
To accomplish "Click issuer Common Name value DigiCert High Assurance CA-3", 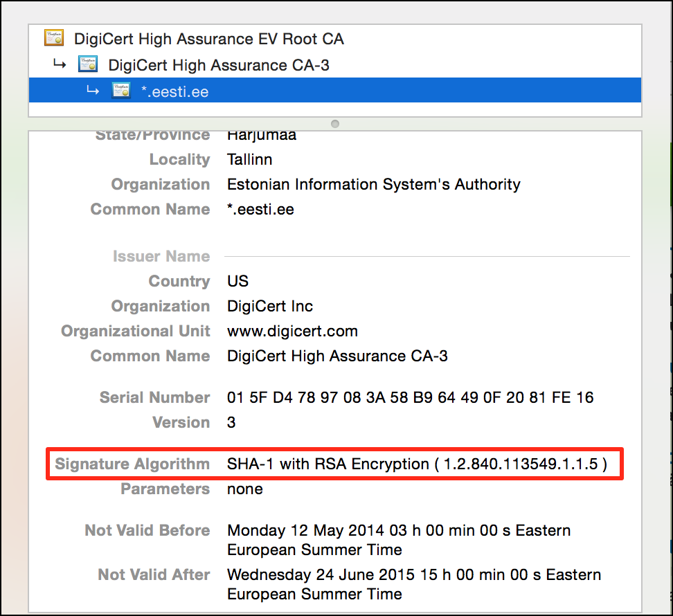I will [x=337, y=356].
